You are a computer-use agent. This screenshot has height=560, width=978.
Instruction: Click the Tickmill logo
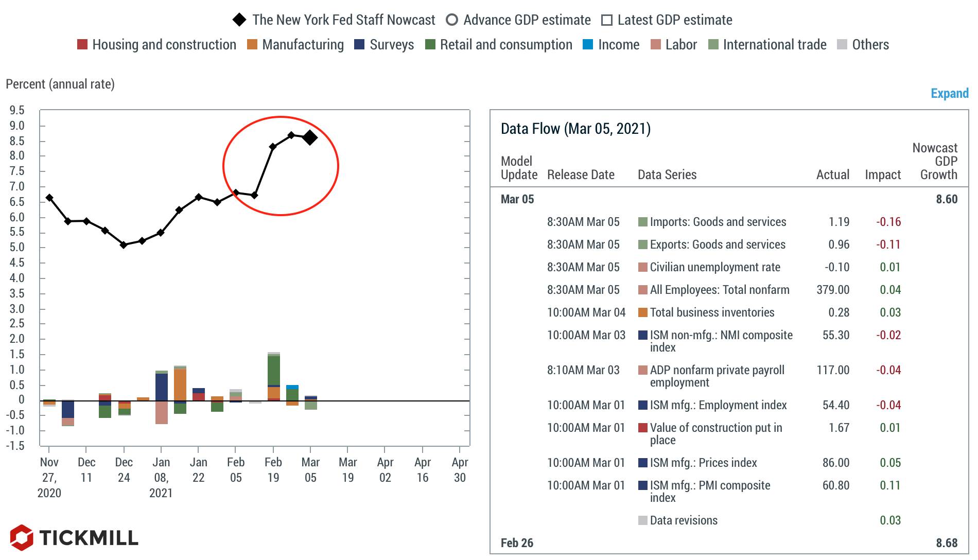tap(74, 537)
